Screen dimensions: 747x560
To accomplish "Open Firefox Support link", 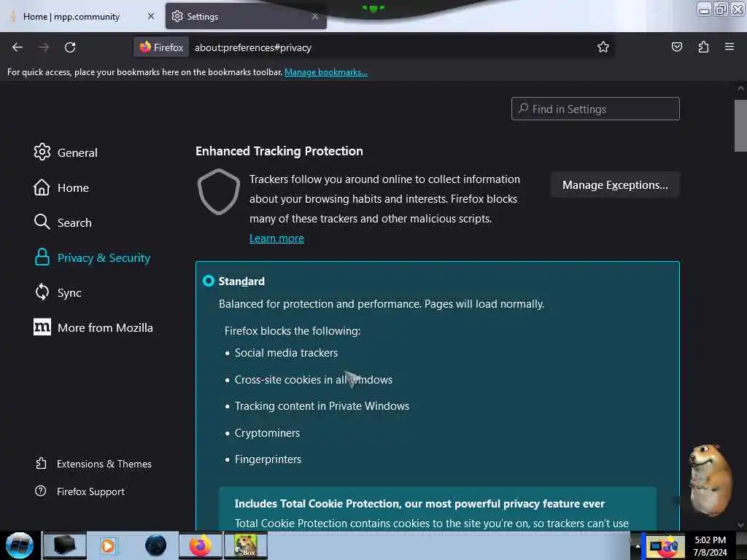I will [80, 491].
